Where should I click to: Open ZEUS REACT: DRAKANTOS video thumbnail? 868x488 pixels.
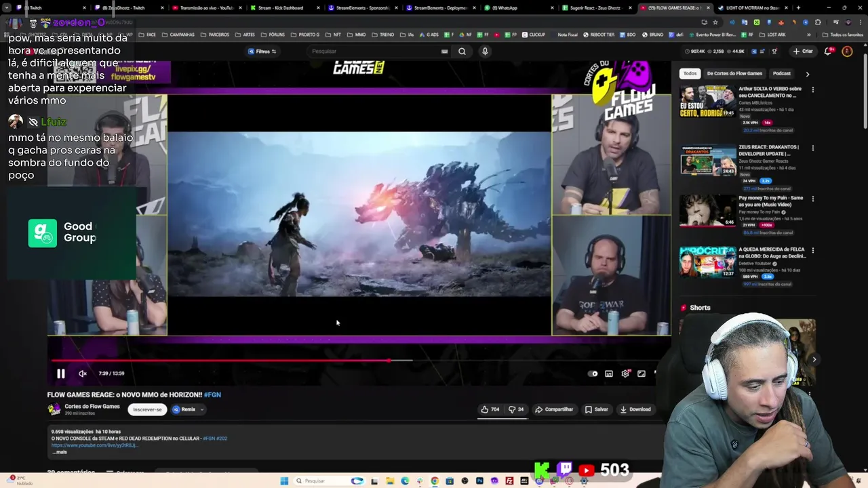coord(708,160)
